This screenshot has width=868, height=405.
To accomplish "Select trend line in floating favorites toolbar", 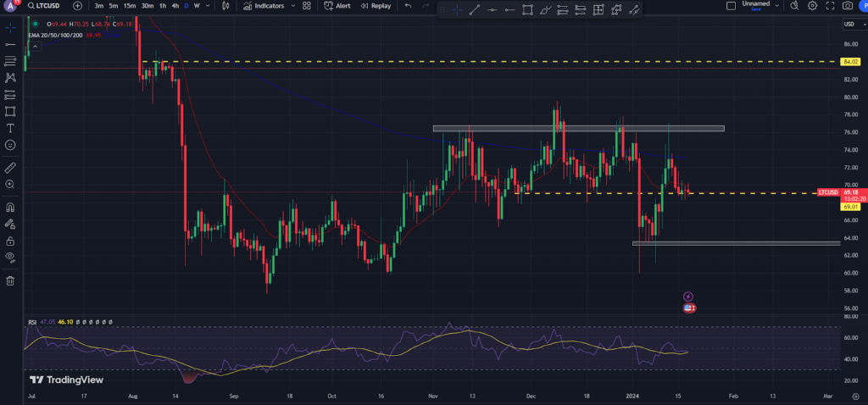I will pos(475,9).
